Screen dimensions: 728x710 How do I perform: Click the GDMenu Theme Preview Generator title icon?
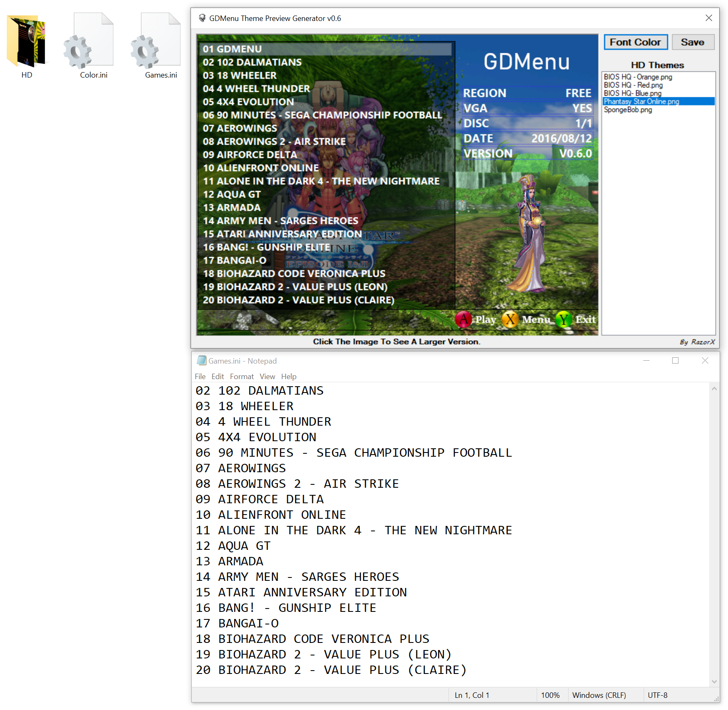coord(202,18)
